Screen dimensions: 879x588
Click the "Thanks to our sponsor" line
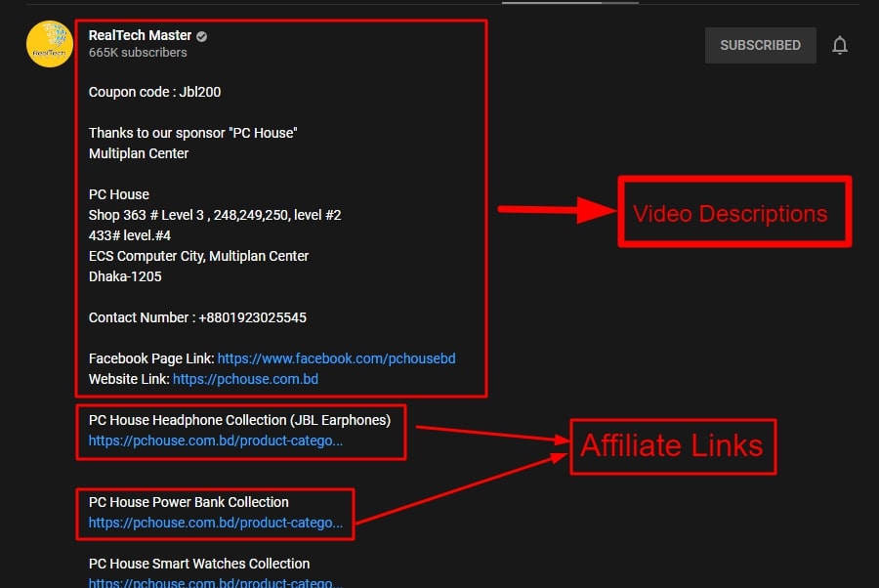192,133
